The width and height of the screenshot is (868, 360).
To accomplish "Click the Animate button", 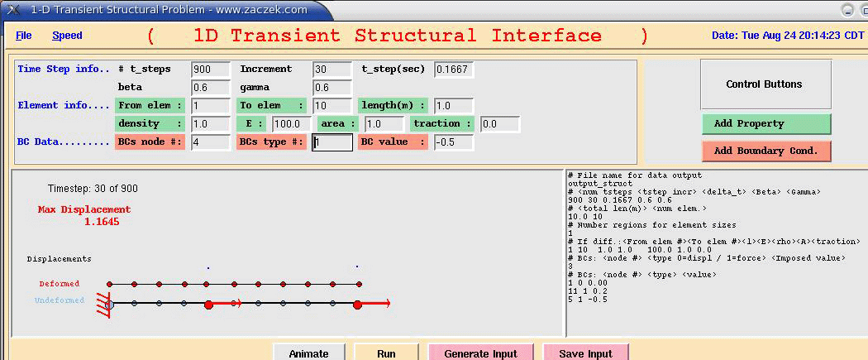I will (x=308, y=353).
